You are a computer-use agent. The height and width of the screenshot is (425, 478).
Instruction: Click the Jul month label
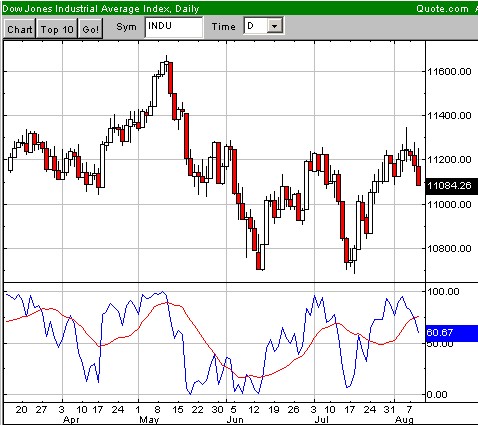pos(322,420)
